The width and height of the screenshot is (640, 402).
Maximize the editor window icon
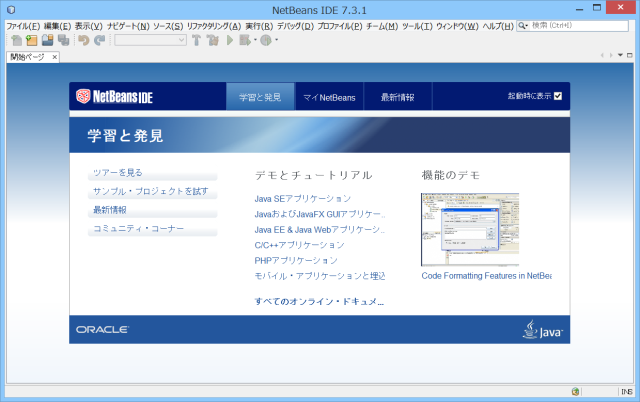[630, 55]
